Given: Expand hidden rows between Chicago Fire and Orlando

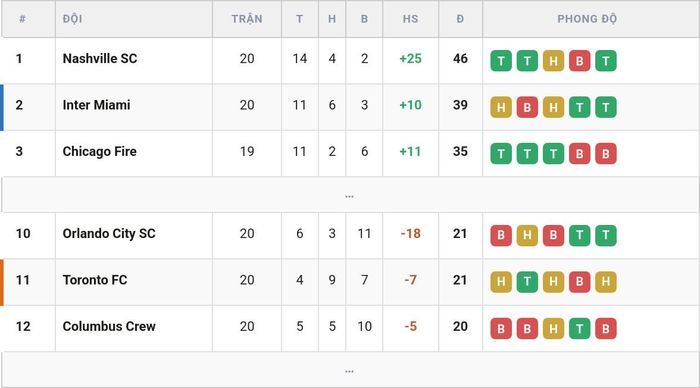Looking at the screenshot, I should click(350, 195).
